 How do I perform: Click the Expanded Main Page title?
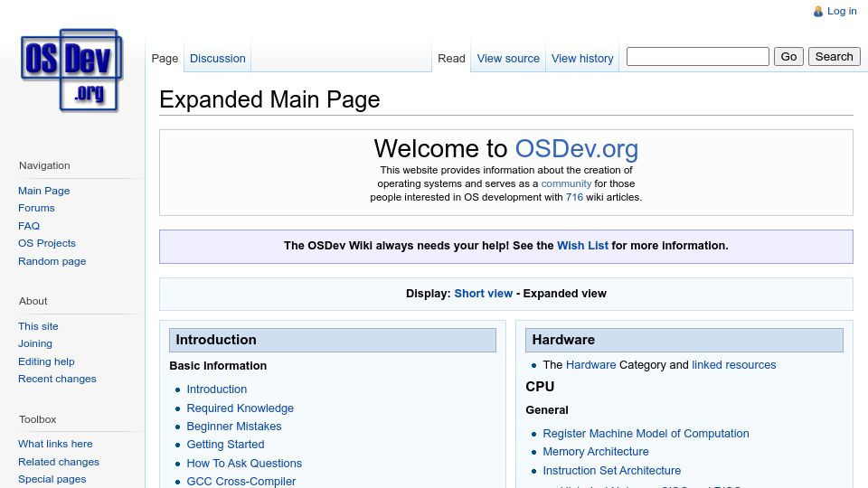tap(269, 100)
